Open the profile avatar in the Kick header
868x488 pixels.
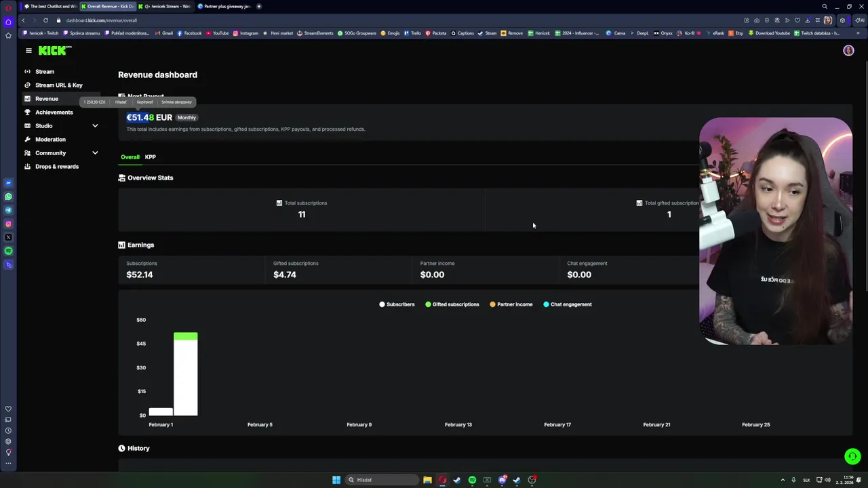click(x=848, y=50)
